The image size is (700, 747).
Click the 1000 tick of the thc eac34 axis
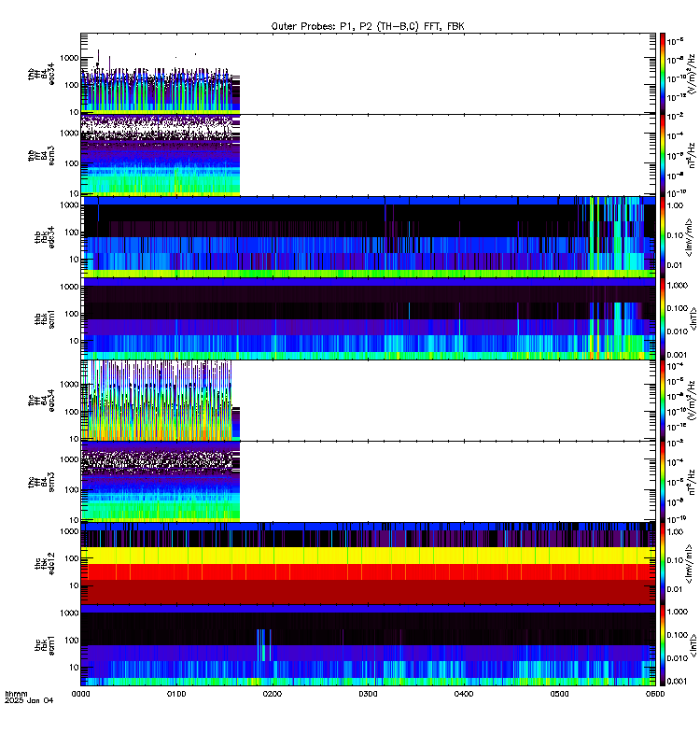coord(69,385)
